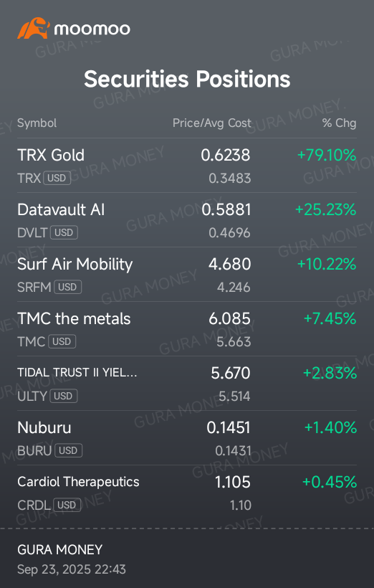Click the USD tag beside TMC ticker

62,341
